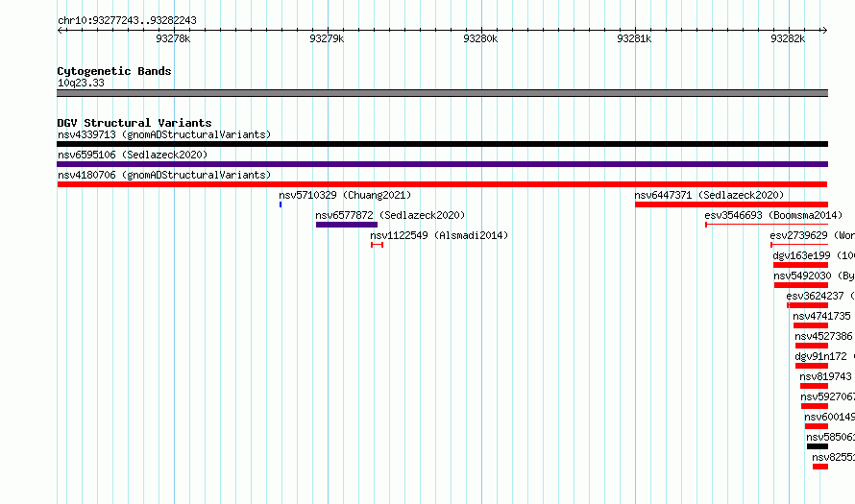Select the red nsv5492030 variant bar

[801, 285]
